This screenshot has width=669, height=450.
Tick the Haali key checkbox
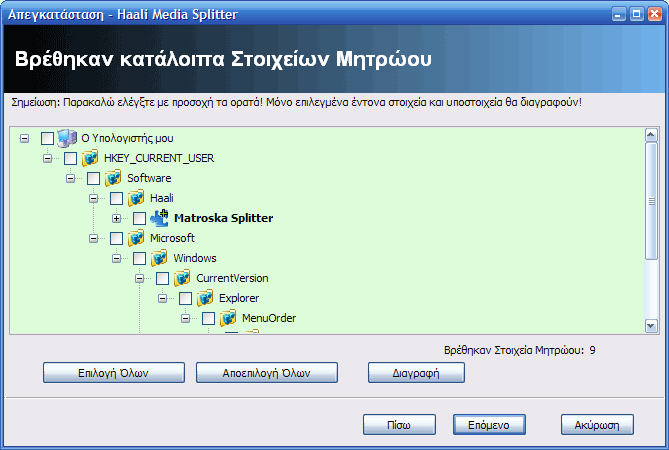pyautogui.click(x=116, y=198)
